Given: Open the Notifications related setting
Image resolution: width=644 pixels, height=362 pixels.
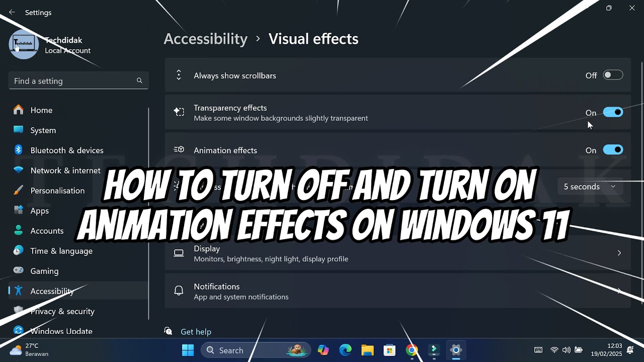Looking at the screenshot, I should point(397,291).
